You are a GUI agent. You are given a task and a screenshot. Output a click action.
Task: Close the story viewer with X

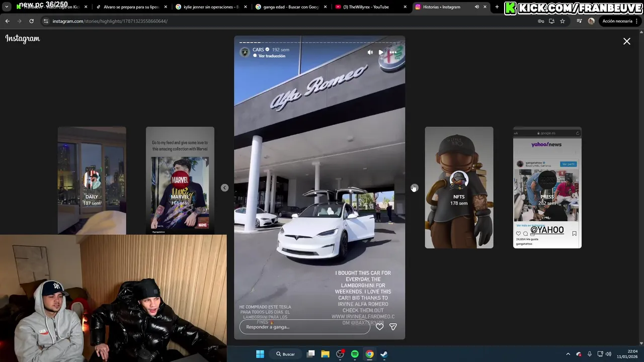coord(627,41)
